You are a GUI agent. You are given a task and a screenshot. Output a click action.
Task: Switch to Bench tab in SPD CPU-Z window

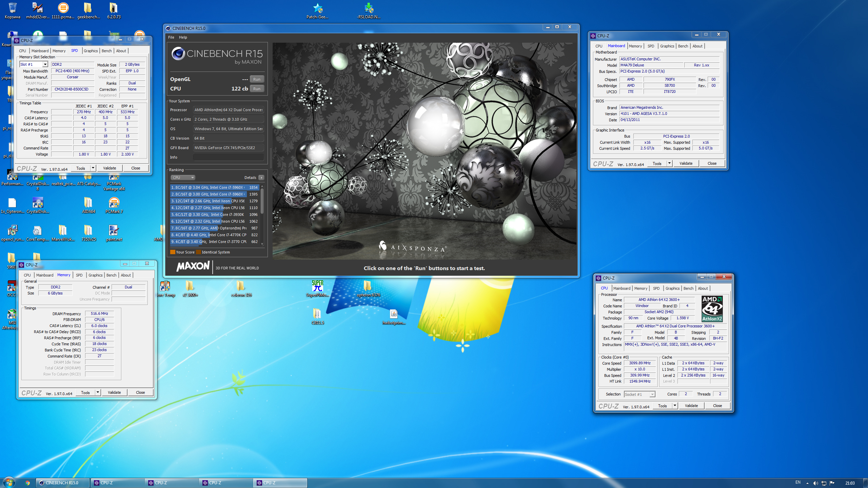coord(106,51)
